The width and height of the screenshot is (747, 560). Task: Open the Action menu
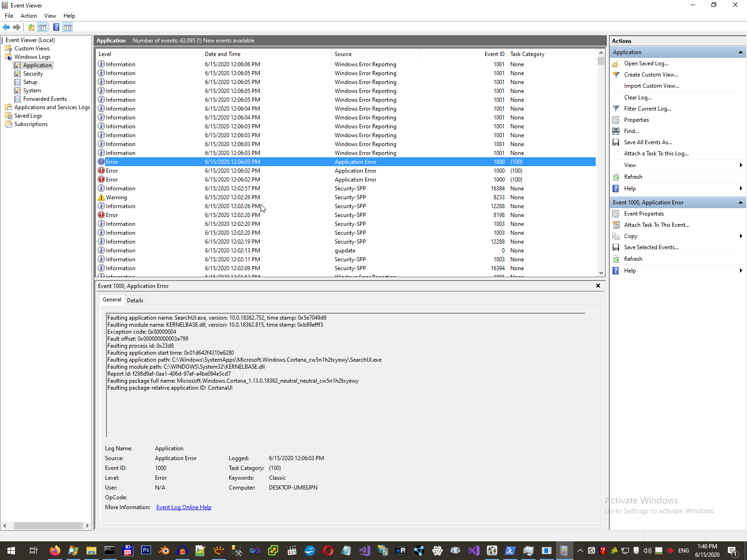[28, 16]
